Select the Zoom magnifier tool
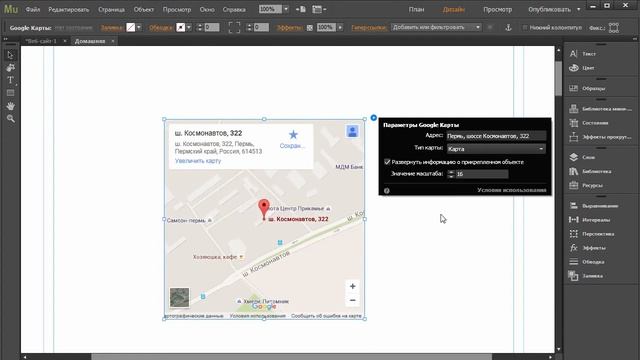Viewport: 640px width, 360px height. [x=10, y=118]
